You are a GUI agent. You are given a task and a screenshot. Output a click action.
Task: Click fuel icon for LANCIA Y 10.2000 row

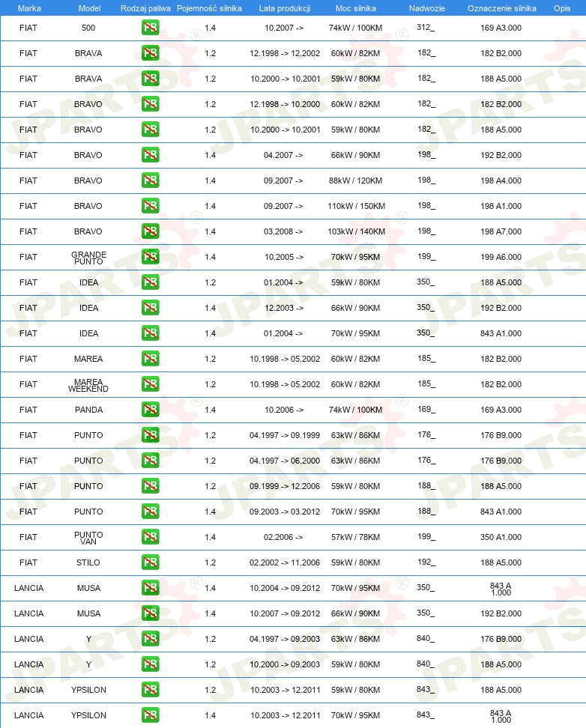(150, 664)
